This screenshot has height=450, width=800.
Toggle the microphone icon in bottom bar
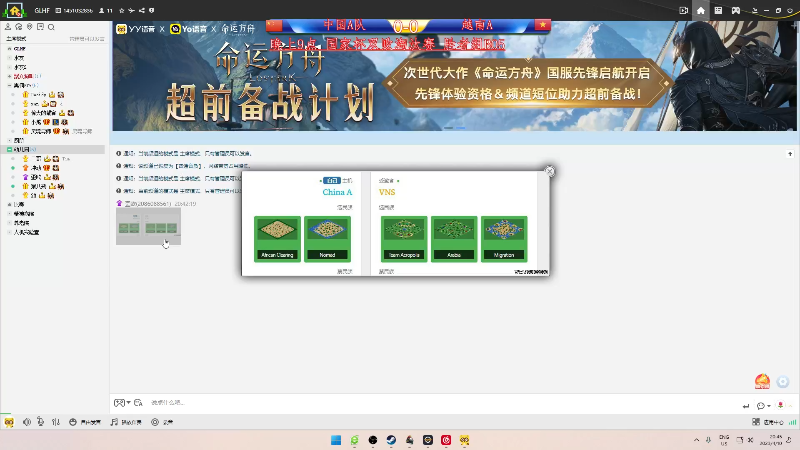click(41, 422)
